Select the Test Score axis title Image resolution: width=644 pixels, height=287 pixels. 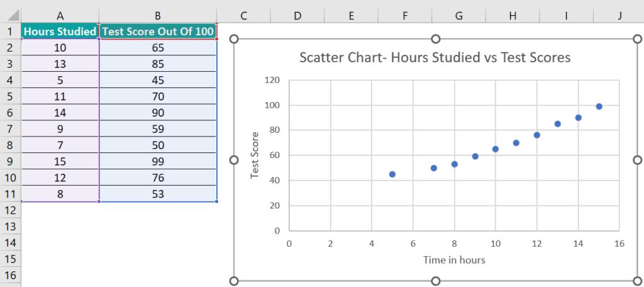pyautogui.click(x=255, y=155)
